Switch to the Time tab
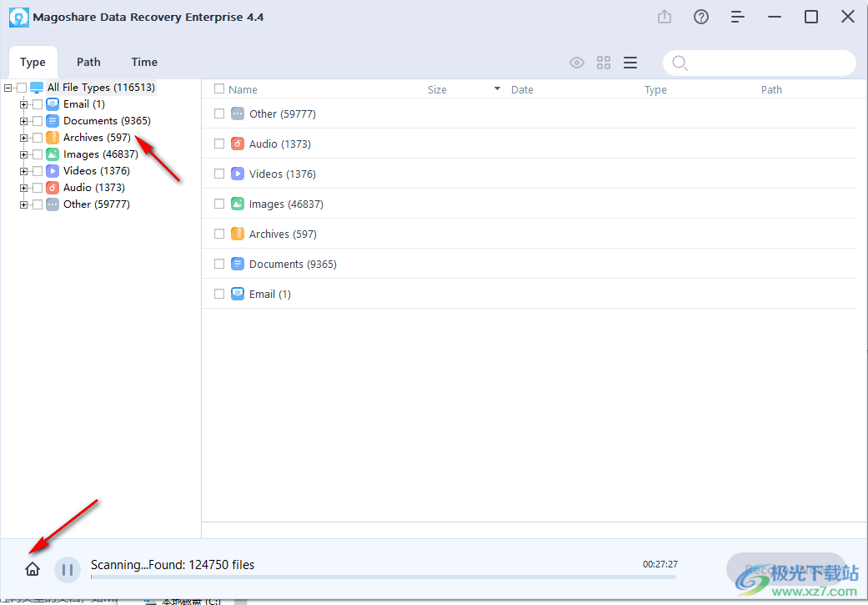The image size is (868, 605). click(x=144, y=62)
